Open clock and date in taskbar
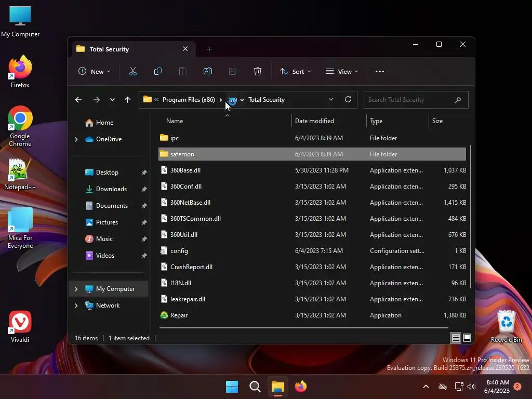Screen dimensions: 532x399 [497, 387]
